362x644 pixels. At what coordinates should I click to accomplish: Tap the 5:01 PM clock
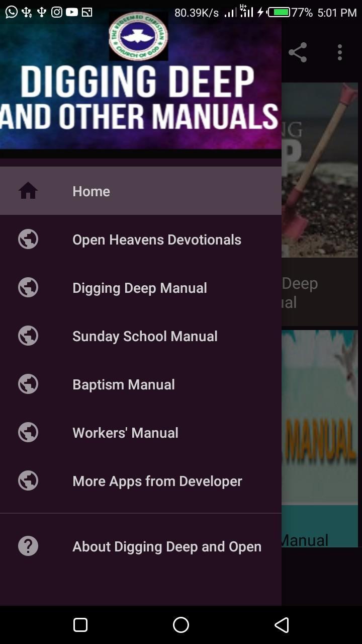tap(337, 13)
